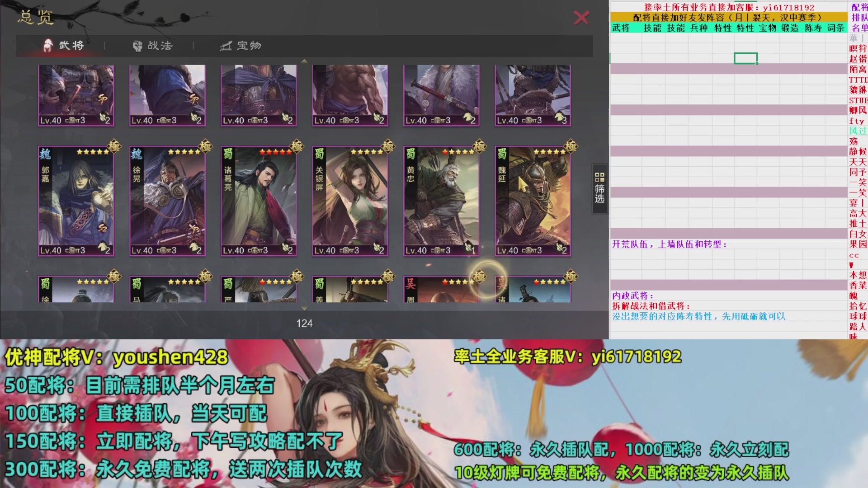Click the 极 badge on 魏延 card
The width and height of the screenshot is (868, 488).
[571, 146]
